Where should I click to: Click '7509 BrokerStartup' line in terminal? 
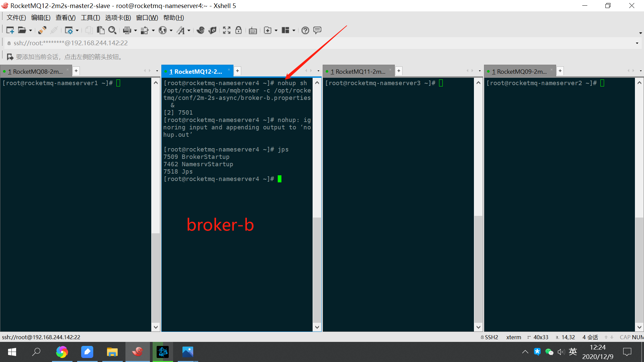(x=197, y=157)
